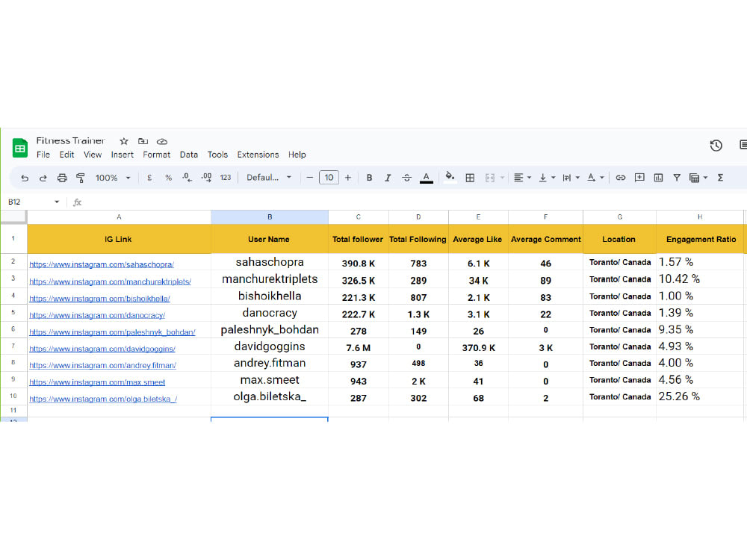Click the insert link icon
Viewport: 747px width, 560px height.
coord(620,178)
